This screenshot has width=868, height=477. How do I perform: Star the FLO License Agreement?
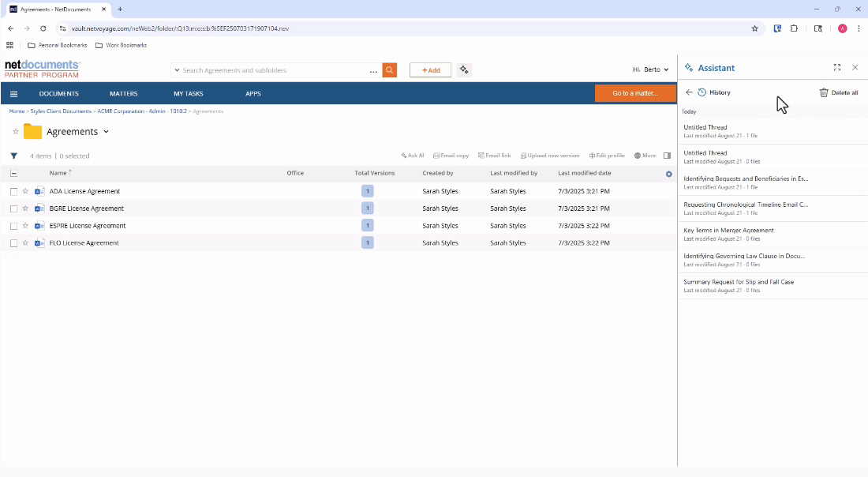25,242
